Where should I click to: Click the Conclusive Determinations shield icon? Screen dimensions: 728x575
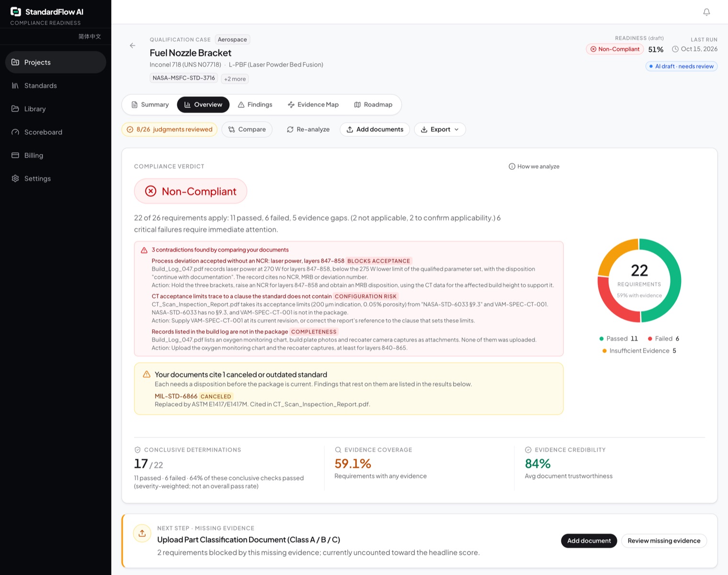pyautogui.click(x=137, y=450)
